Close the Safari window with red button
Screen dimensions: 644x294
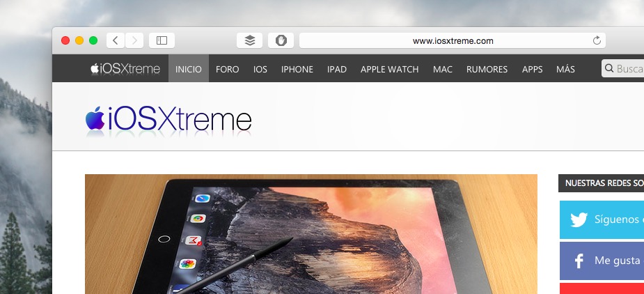(x=65, y=40)
